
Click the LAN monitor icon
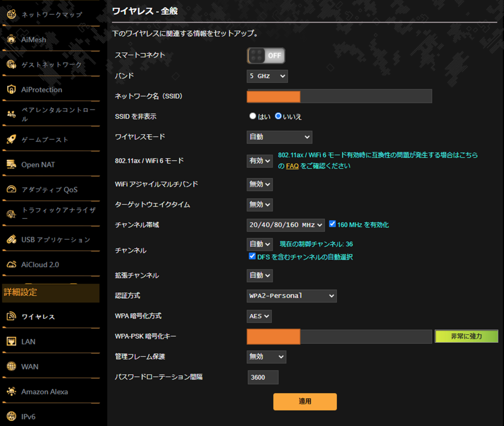point(11,342)
